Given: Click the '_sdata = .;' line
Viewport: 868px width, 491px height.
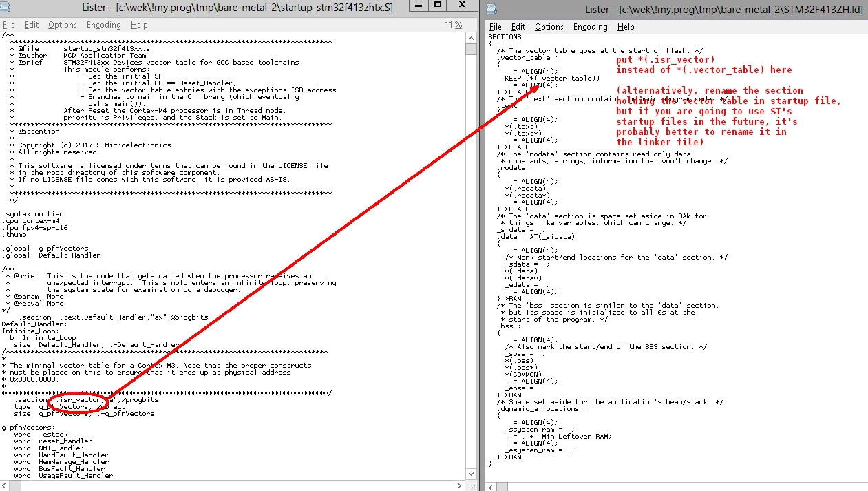Looking at the screenshot, I should click(x=527, y=264).
